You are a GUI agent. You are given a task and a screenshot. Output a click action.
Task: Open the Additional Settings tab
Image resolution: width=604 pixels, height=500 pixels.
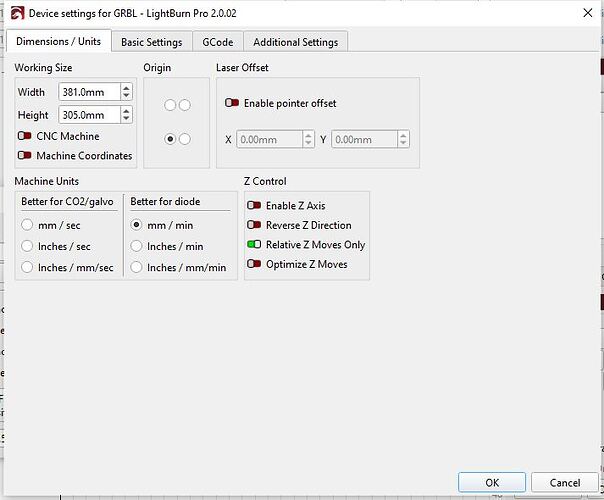click(295, 42)
